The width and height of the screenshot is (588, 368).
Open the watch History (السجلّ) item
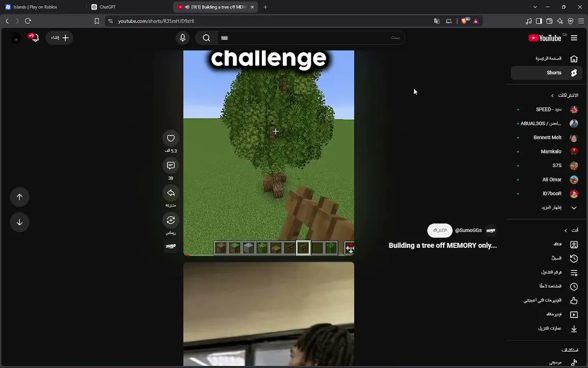(x=547, y=258)
